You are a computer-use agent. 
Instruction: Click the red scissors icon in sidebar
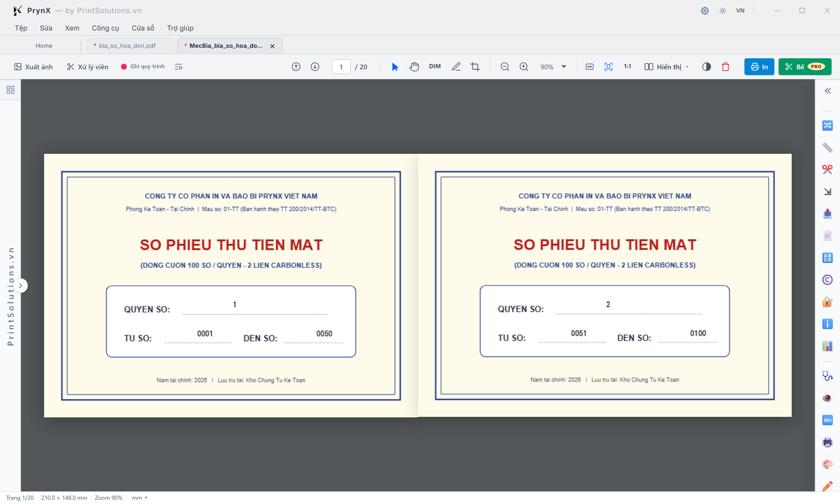(x=827, y=170)
